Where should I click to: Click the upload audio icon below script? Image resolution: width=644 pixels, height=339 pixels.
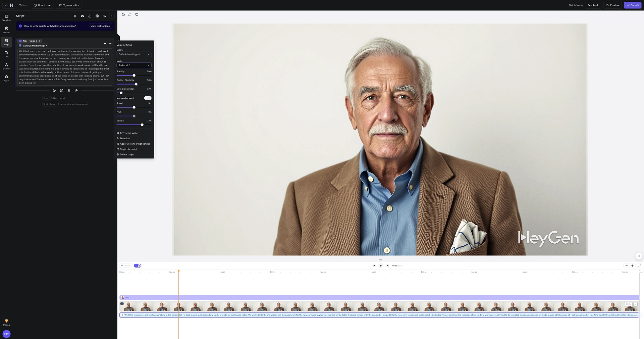click(76, 90)
